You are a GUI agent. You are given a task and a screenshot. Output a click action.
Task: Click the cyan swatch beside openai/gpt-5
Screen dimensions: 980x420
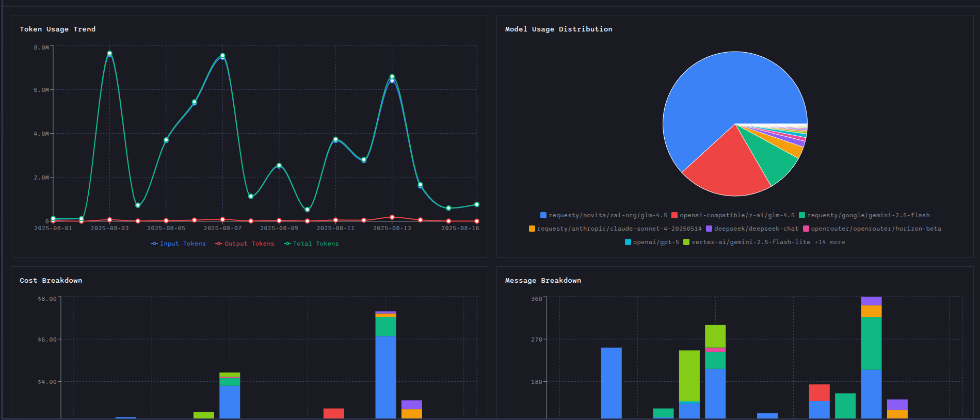(x=628, y=242)
